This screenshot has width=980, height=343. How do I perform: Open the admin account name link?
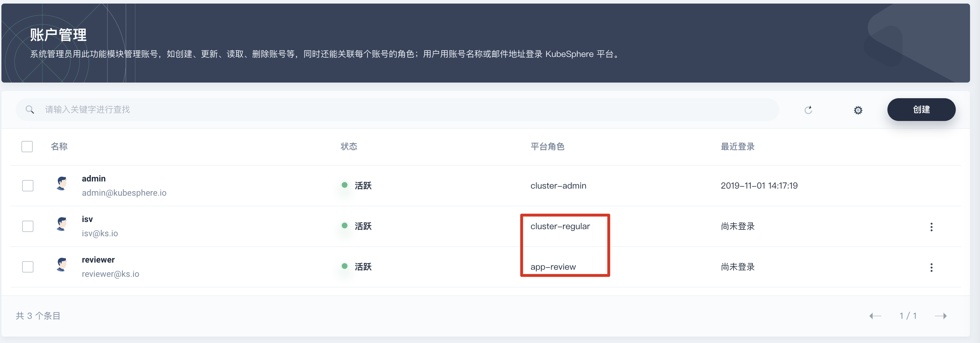coord(94,179)
